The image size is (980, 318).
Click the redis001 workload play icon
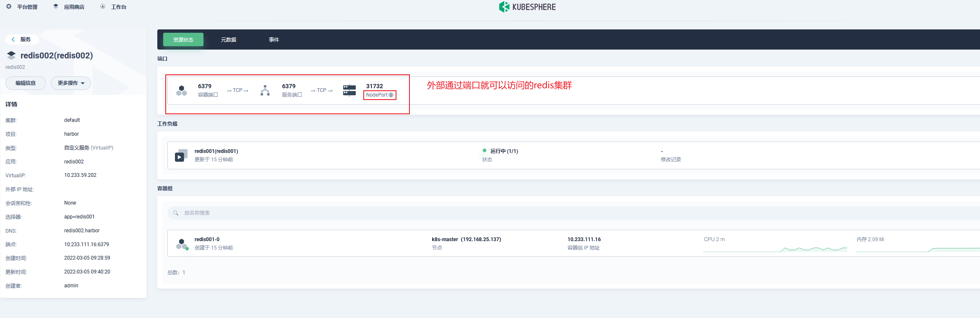coord(181,155)
